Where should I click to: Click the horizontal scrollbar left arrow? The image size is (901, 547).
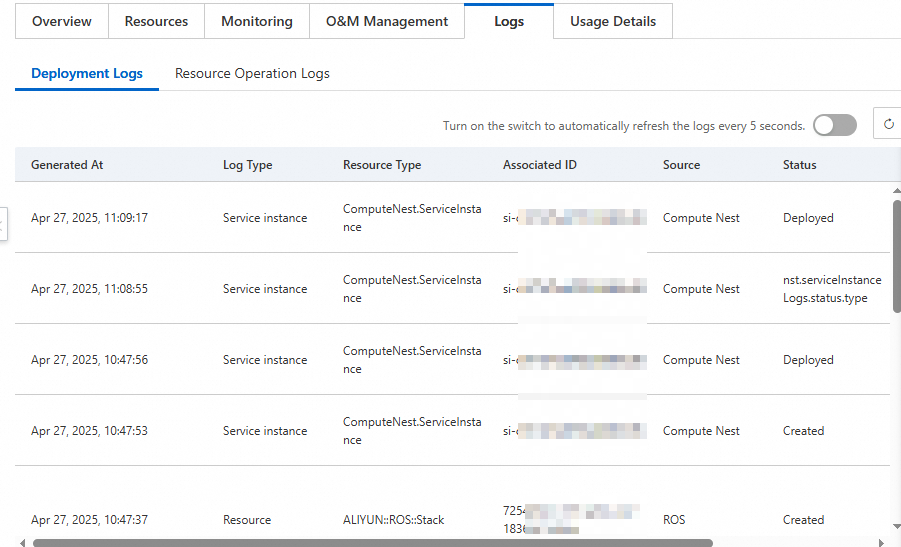22,543
